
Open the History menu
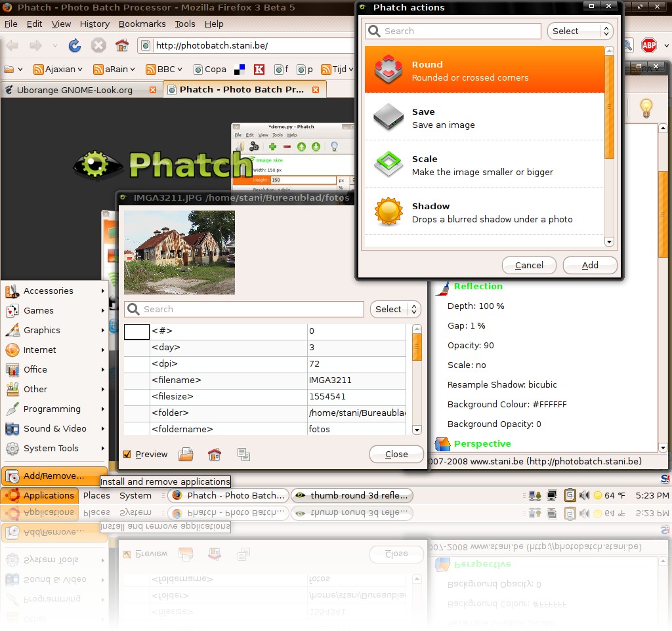click(94, 24)
